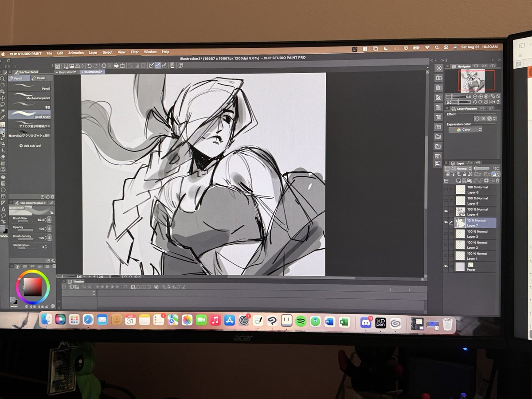Open the Navigator panel menu icon
The height and width of the screenshot is (399, 532).
(447, 66)
